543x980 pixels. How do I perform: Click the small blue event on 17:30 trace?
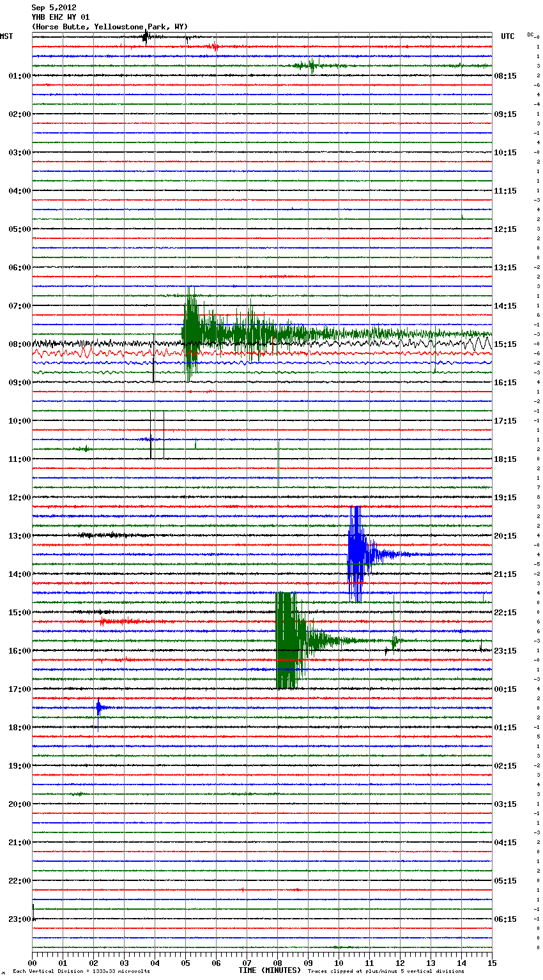tap(98, 707)
